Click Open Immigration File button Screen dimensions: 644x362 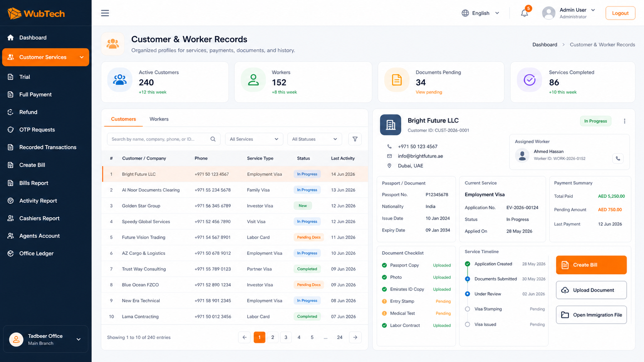(x=591, y=315)
